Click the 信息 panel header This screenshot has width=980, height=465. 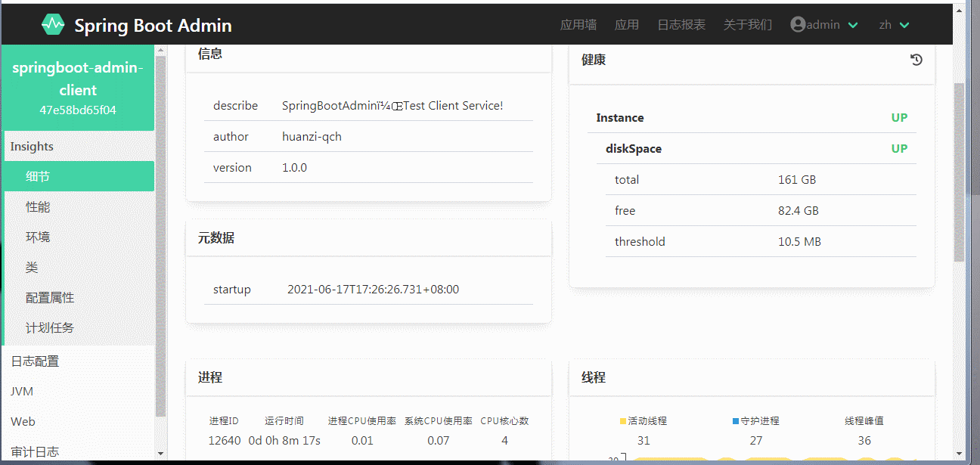(x=368, y=57)
